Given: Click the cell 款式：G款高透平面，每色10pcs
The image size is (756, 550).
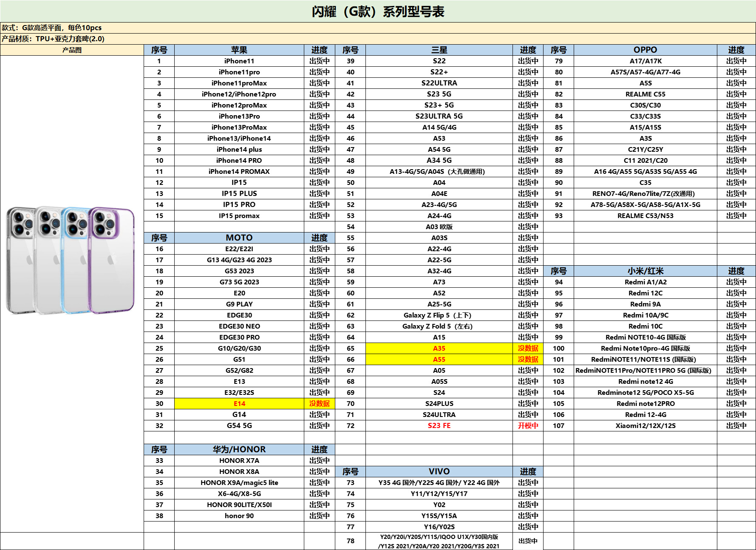Looking at the screenshot, I should click(378, 28).
